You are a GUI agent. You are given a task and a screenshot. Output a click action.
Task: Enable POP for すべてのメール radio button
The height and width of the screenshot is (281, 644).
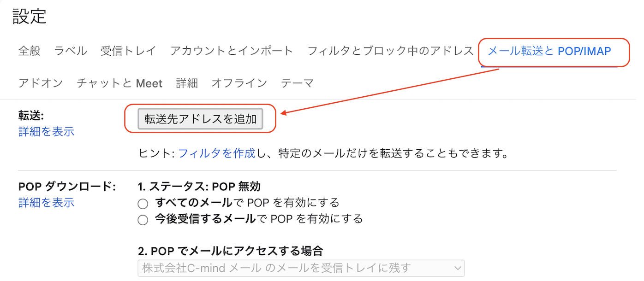click(143, 204)
